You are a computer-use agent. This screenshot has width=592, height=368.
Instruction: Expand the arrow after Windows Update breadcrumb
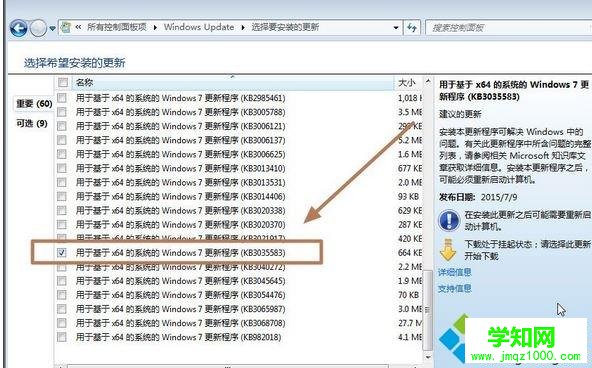click(243, 28)
